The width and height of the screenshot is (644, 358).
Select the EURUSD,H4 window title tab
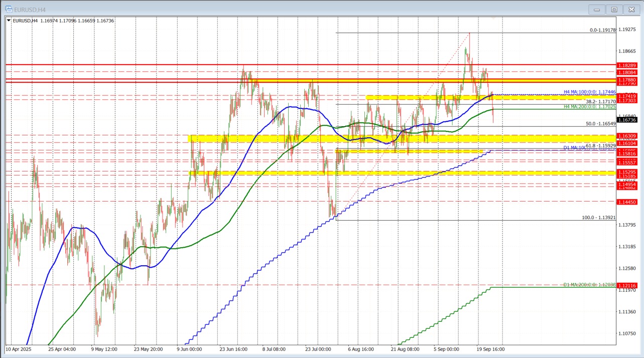[30, 9]
